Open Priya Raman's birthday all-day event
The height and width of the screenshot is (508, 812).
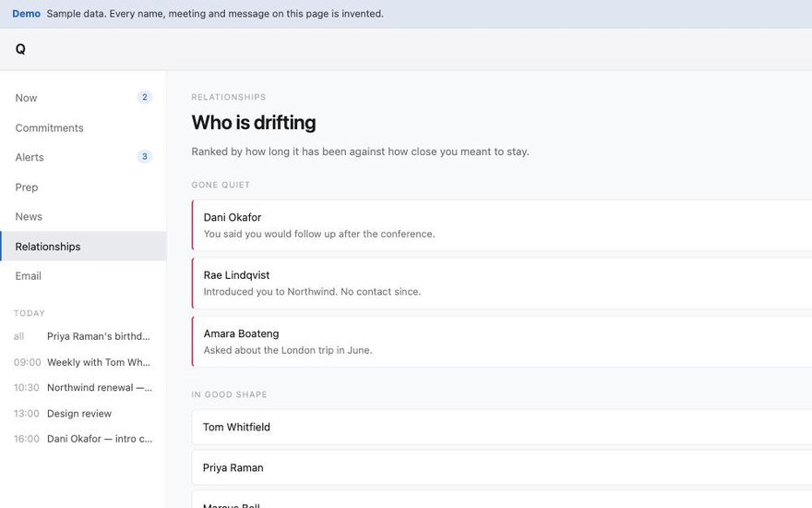coord(83,336)
